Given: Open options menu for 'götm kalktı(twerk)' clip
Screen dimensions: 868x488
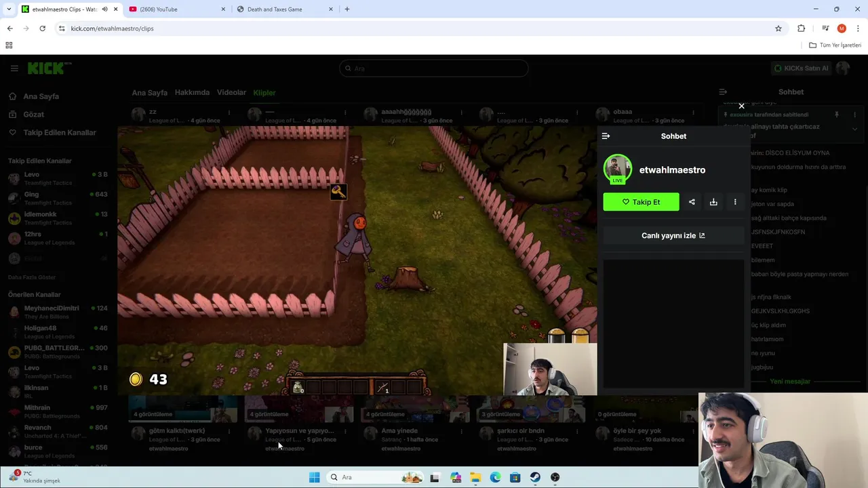Looking at the screenshot, I should tap(229, 431).
